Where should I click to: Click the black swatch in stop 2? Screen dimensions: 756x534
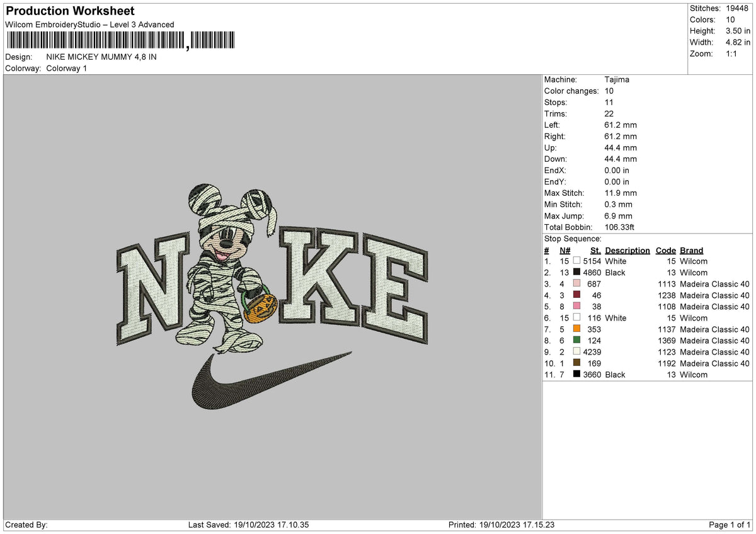point(576,272)
